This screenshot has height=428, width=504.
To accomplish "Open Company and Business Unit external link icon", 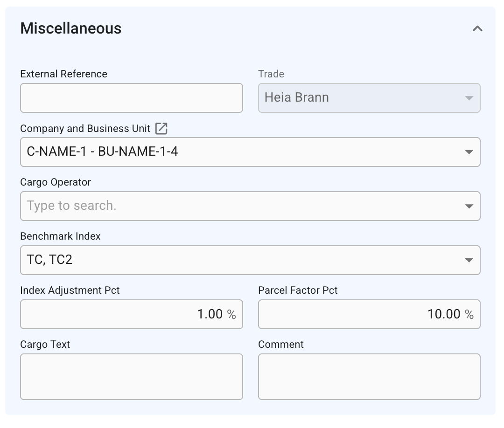I will 161,129.
